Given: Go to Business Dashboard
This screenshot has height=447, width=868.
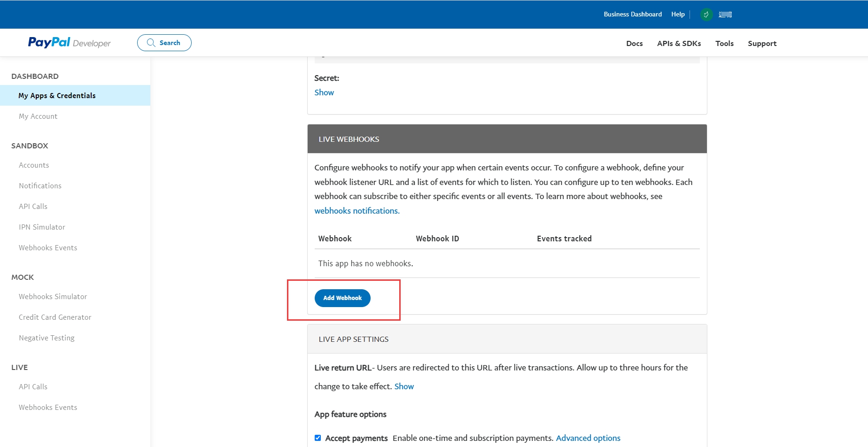Looking at the screenshot, I should [x=633, y=15].
